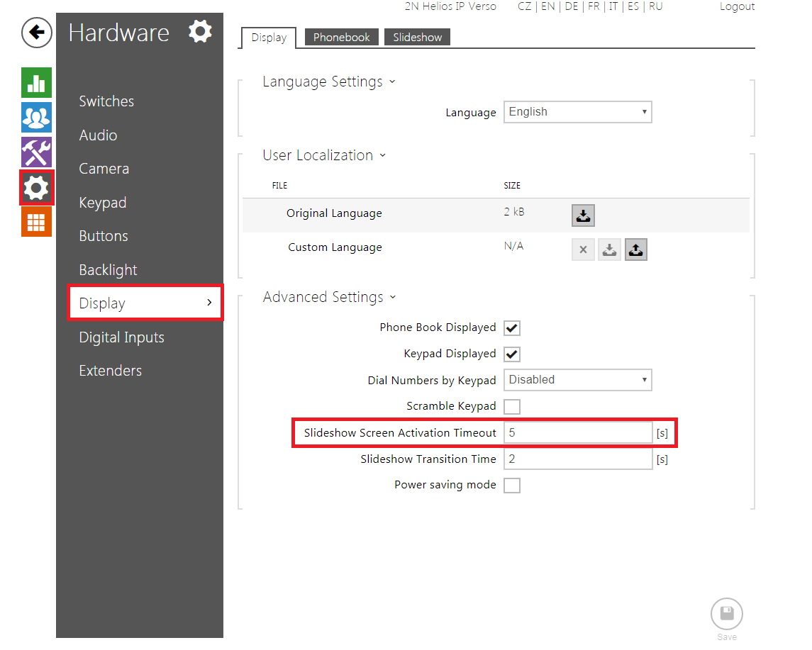
Task: Open Dial Numbers by Keypad dropdown
Action: [x=577, y=380]
